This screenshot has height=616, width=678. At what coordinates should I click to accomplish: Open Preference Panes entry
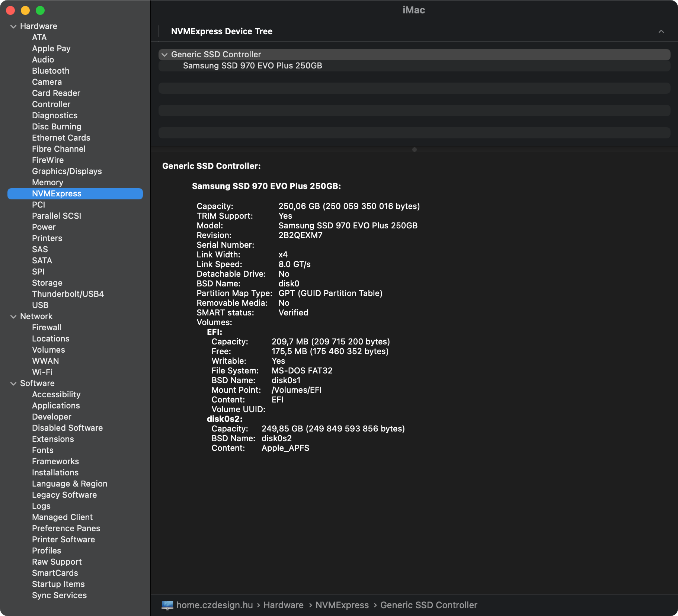[66, 529]
